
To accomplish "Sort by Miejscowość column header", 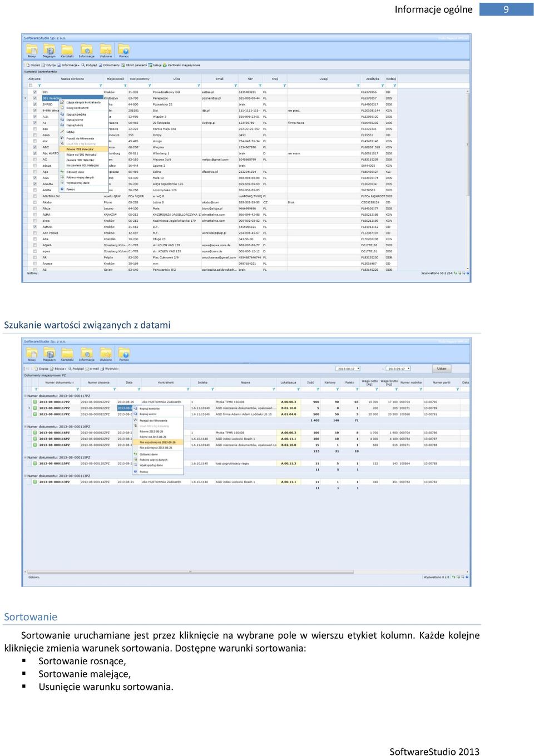I will 116,79.
